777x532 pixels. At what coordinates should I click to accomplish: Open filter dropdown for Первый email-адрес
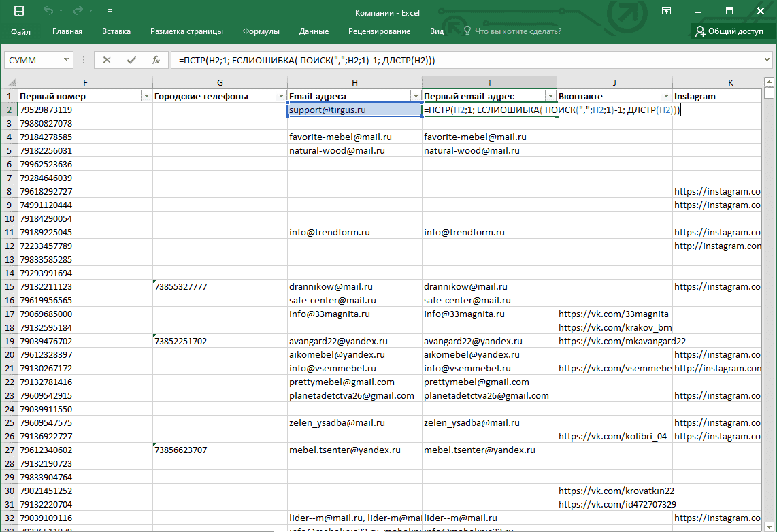point(550,96)
